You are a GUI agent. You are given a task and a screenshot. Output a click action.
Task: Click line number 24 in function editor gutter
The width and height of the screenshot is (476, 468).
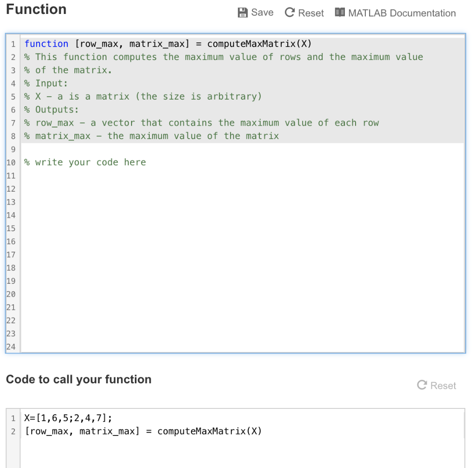click(x=11, y=347)
